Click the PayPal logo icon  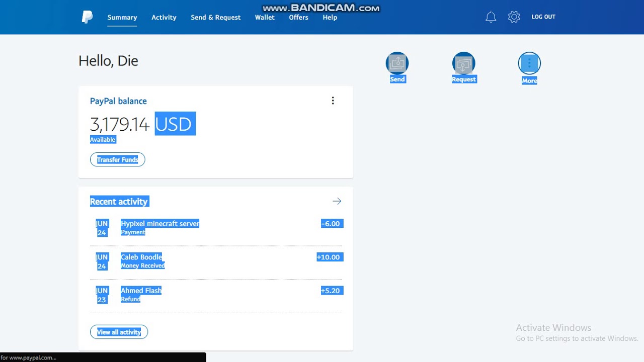[x=87, y=17]
